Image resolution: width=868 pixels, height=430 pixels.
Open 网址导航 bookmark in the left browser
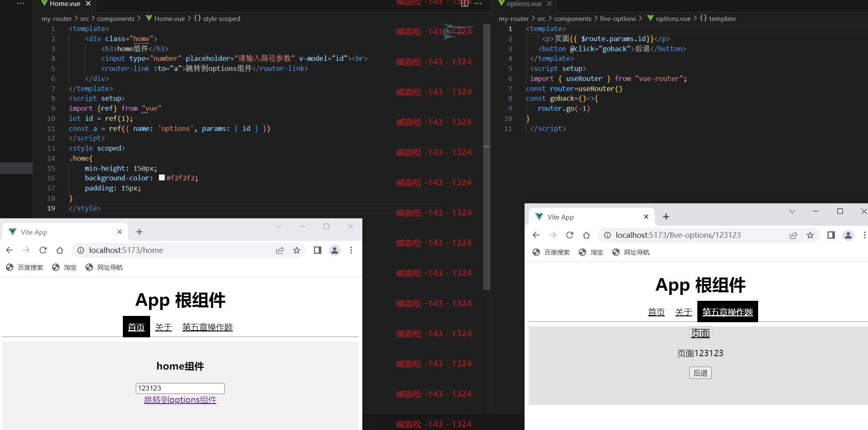click(x=104, y=268)
